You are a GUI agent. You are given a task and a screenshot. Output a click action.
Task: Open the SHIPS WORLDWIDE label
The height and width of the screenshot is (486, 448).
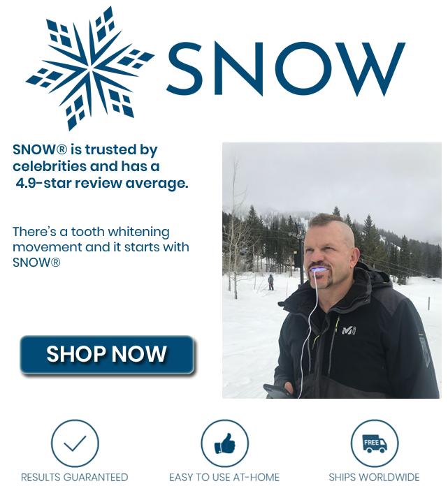pyautogui.click(x=374, y=477)
